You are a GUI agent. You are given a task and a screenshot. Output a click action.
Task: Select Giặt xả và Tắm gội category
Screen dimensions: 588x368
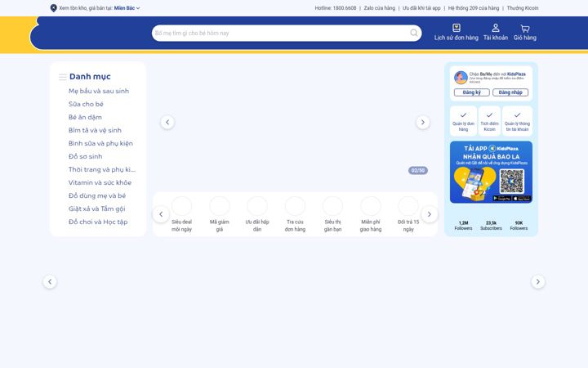tap(96, 209)
